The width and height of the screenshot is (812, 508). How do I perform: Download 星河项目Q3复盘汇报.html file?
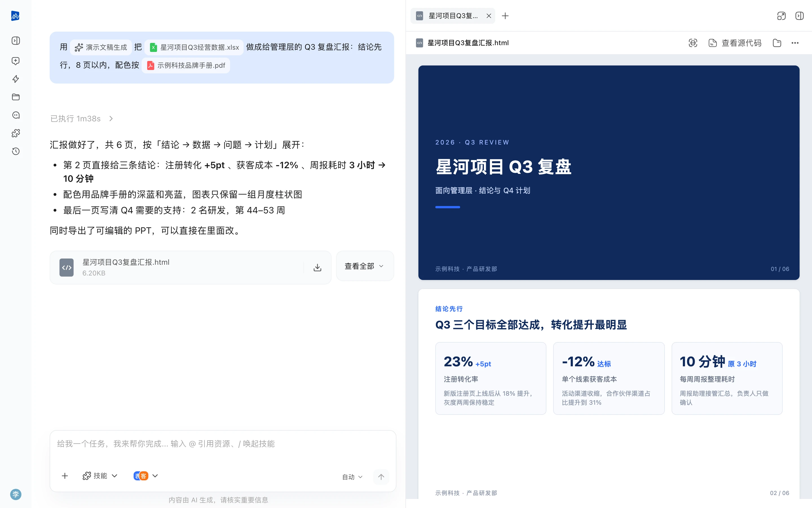[317, 268]
